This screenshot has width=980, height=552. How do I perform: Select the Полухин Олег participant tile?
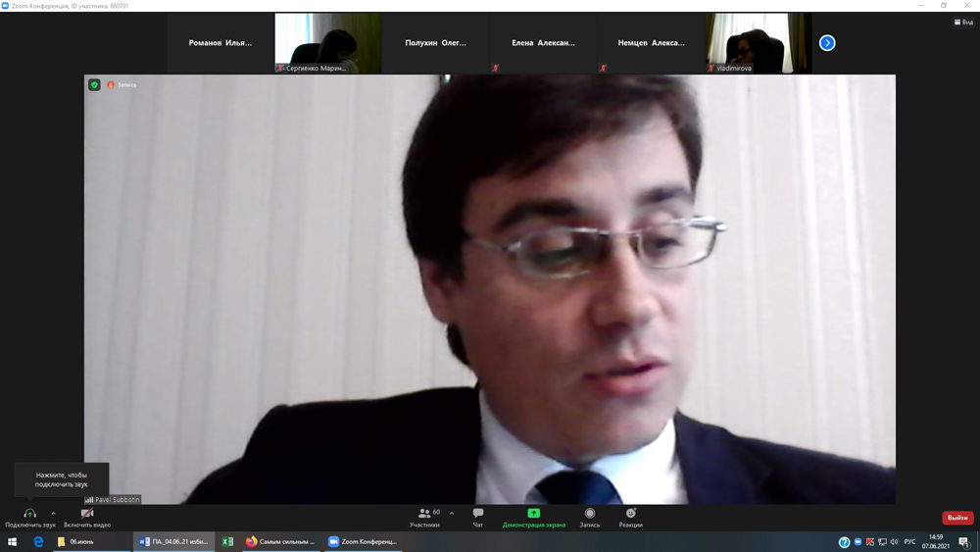point(436,43)
